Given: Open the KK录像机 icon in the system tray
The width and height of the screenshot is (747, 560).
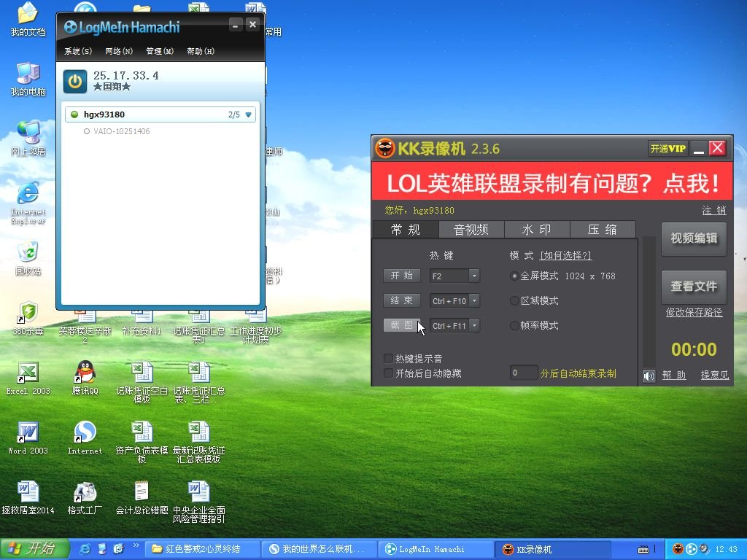Looking at the screenshot, I should click(x=679, y=549).
